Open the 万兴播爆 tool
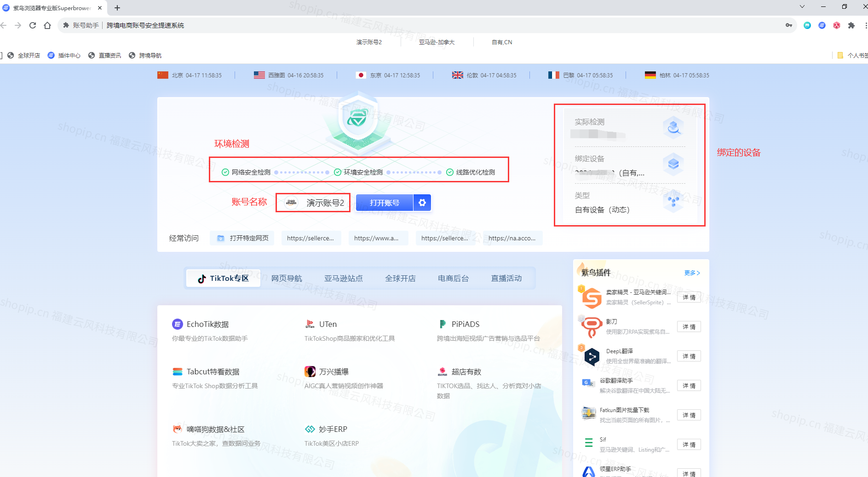 pos(327,372)
